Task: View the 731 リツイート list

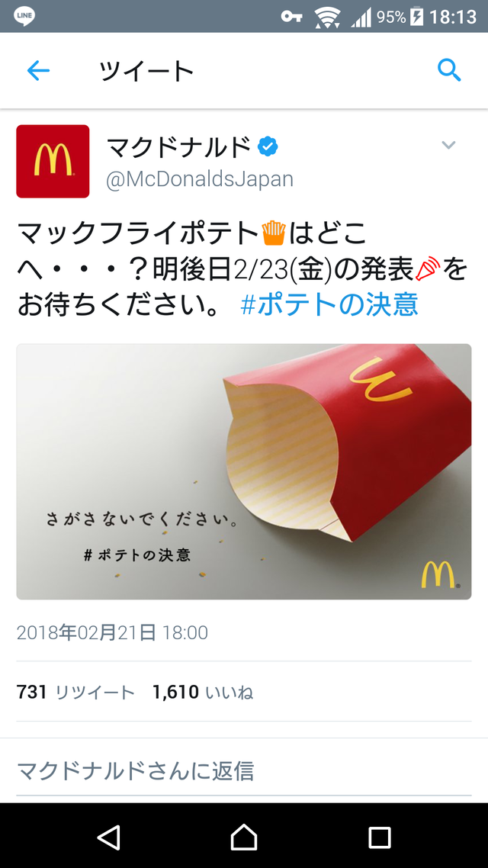Action: (x=75, y=692)
